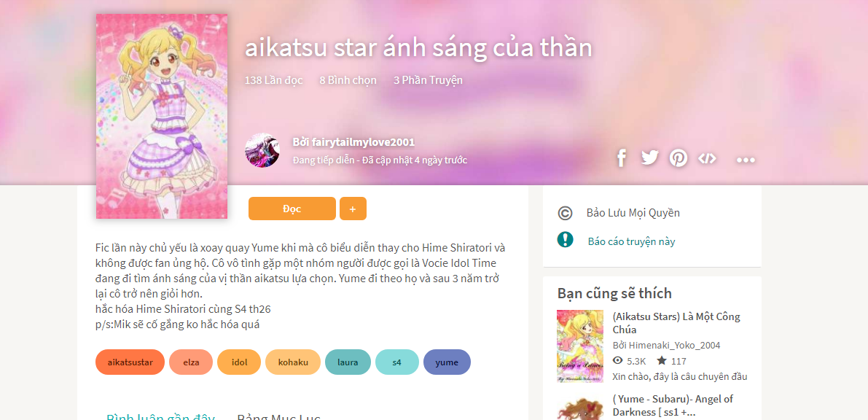Switch to Bảng Mục Lục tab
868x420 pixels.
(278, 416)
